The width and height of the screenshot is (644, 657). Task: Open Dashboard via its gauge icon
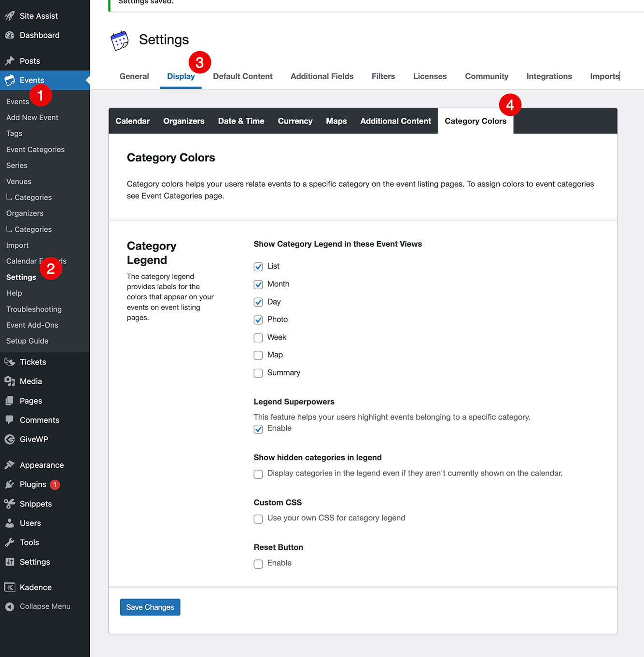(x=10, y=35)
